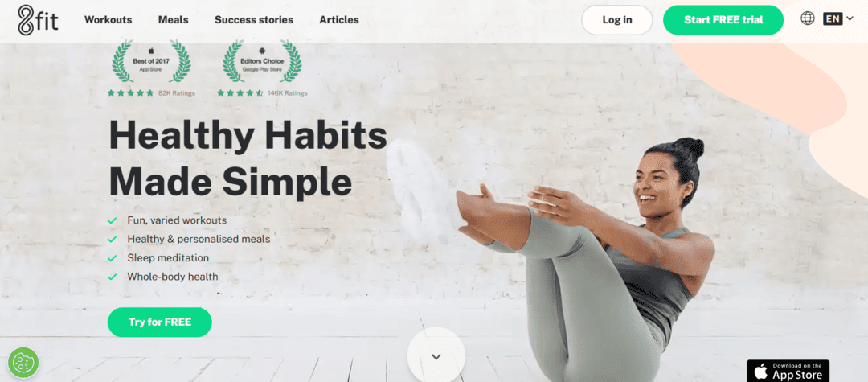Click the checkmark beside Sleep meditation
868x382 pixels.
pyautogui.click(x=113, y=258)
